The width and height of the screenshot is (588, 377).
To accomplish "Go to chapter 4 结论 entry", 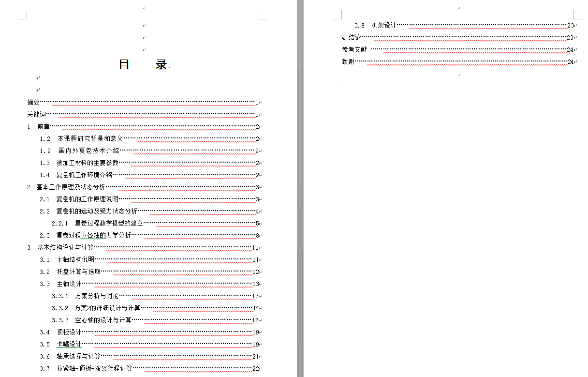I will (457, 38).
